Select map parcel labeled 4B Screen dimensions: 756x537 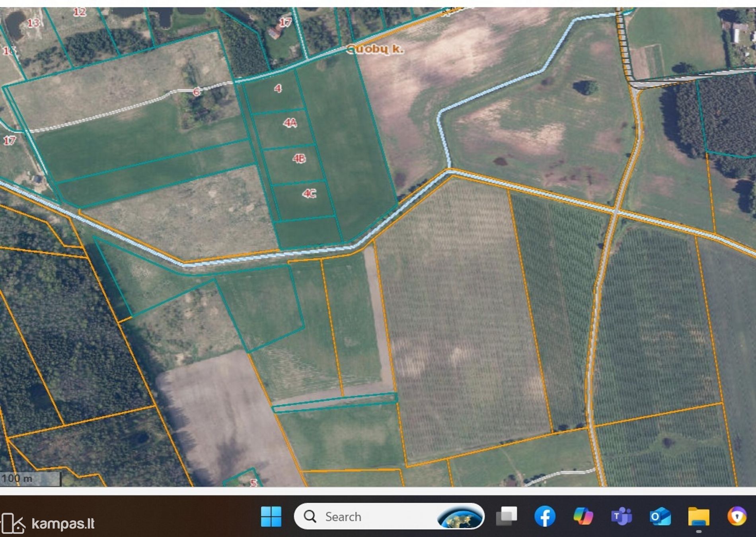[x=299, y=159]
